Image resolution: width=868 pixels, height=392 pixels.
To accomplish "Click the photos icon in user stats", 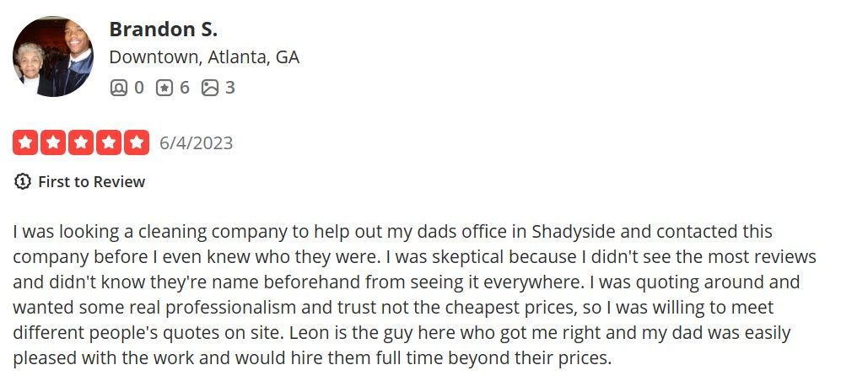I will coord(210,87).
